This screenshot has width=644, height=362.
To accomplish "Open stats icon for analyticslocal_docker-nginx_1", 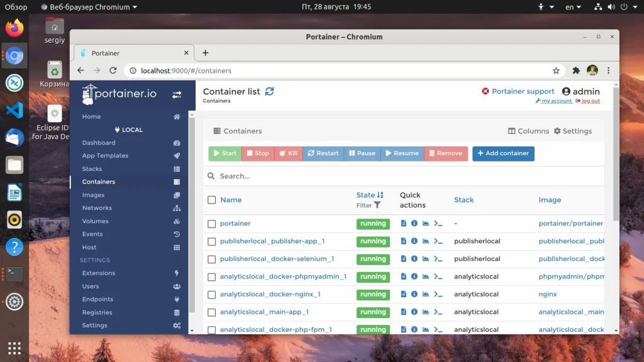I will pyautogui.click(x=426, y=294).
